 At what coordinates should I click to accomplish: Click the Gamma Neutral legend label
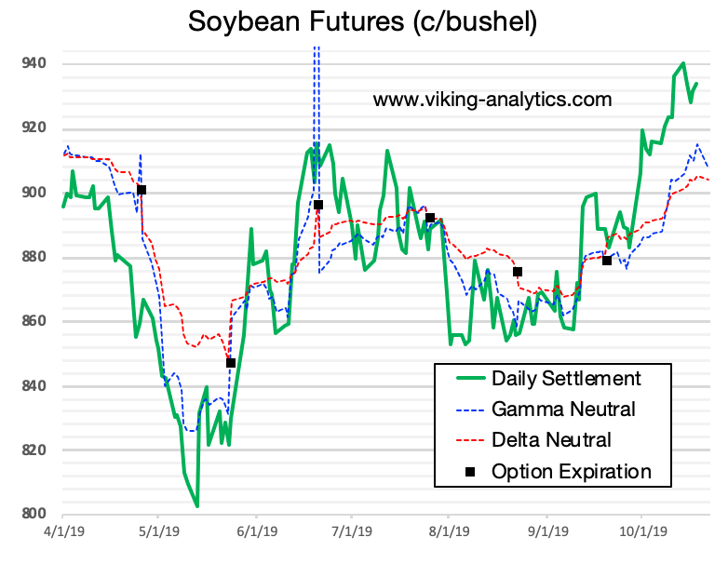[x=563, y=409]
